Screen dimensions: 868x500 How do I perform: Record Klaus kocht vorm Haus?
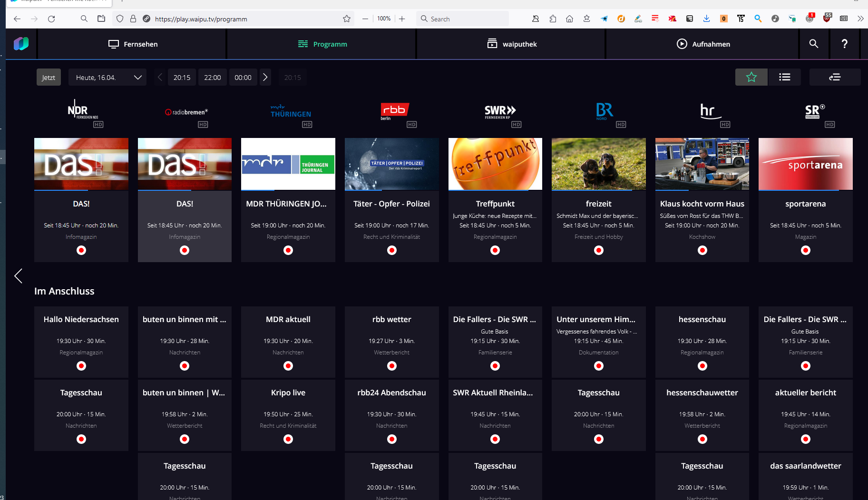tap(702, 250)
